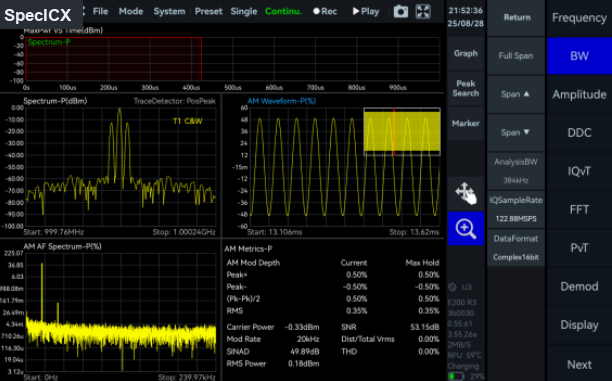Take a screenshot with the camera icon
612x381 pixels.
(400, 11)
